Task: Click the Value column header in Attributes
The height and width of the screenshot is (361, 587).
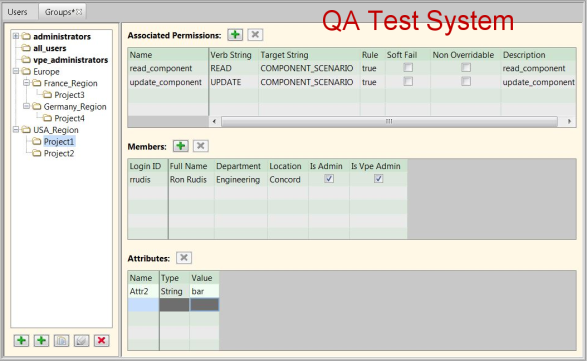Action: [x=204, y=278]
